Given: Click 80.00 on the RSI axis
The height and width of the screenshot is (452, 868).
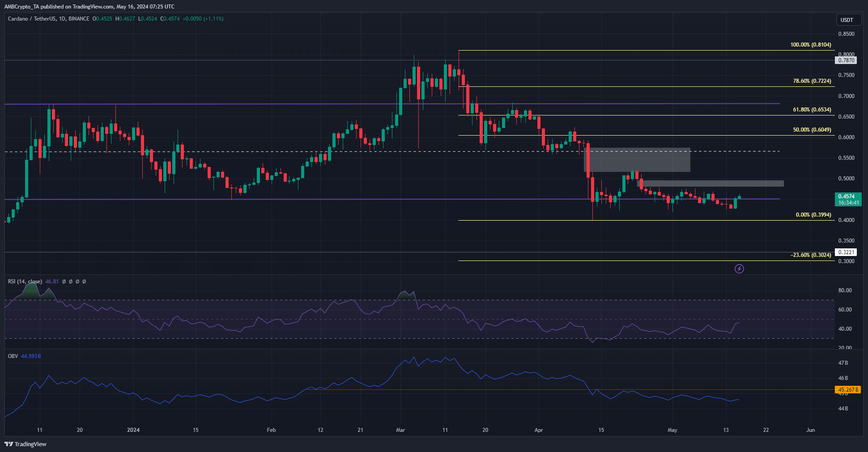Looking at the screenshot, I should pyautogui.click(x=845, y=290).
